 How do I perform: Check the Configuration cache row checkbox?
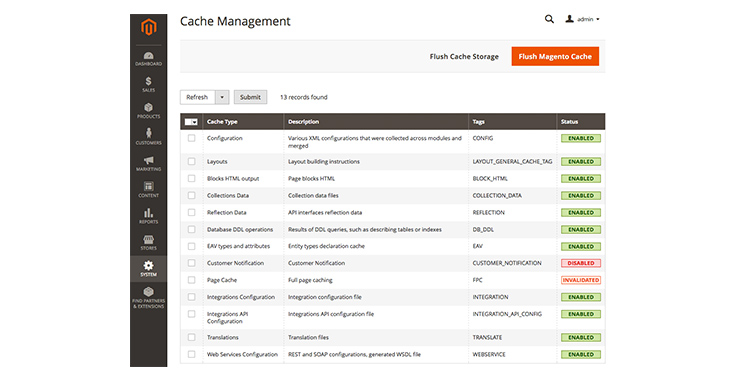[x=192, y=138]
